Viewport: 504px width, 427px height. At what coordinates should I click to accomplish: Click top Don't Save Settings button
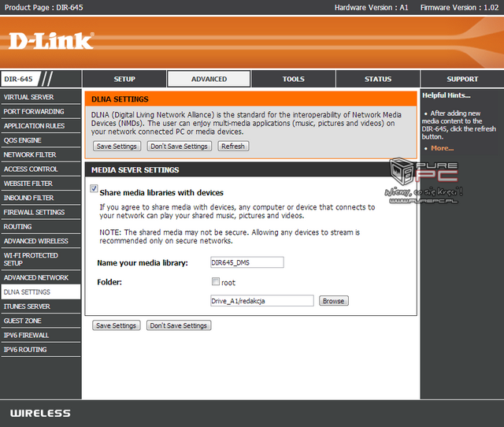pos(179,147)
